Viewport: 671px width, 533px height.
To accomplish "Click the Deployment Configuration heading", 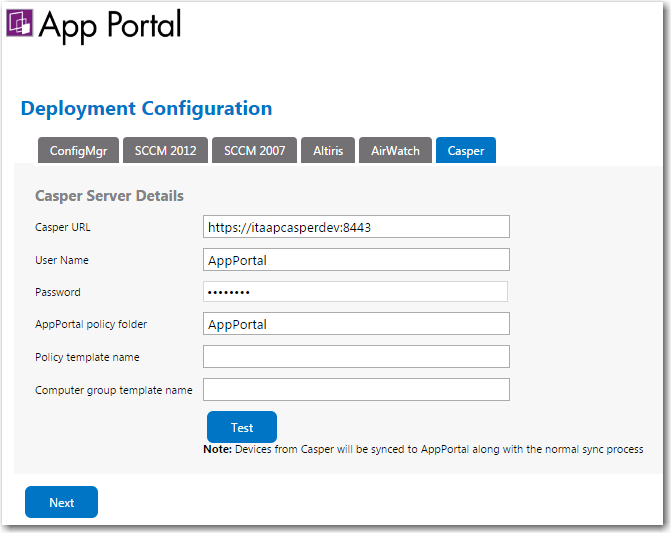I will (x=146, y=109).
